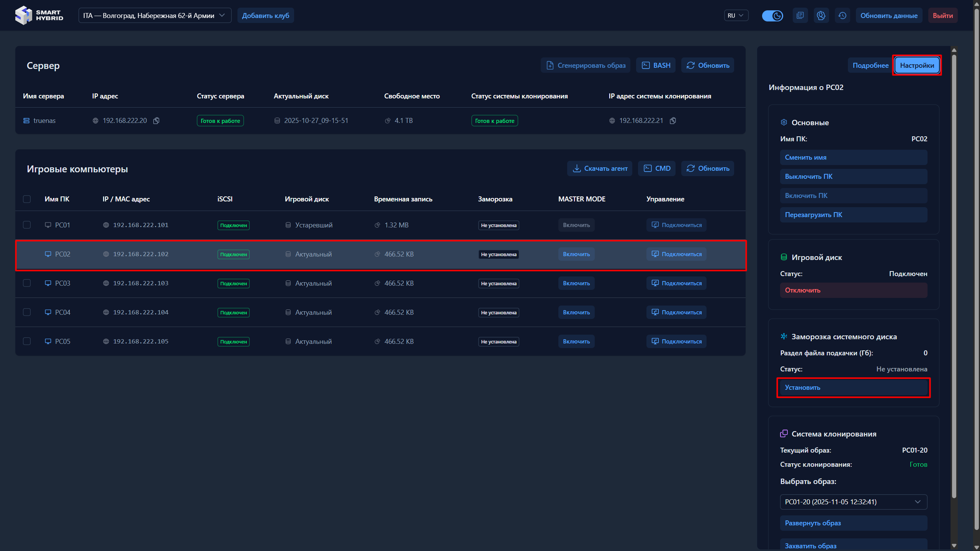This screenshot has height=551, width=980.
Task: Click the Smart Hybrid logo
Action: (39, 15)
